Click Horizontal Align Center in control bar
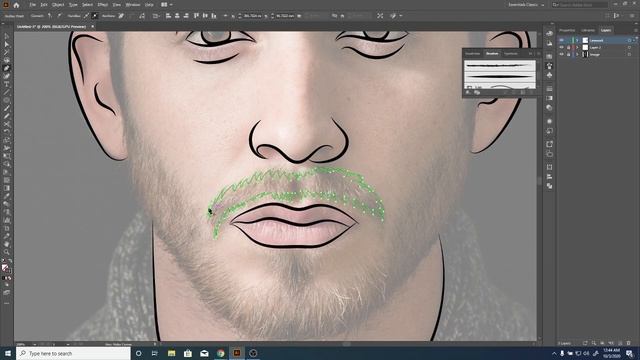 [x=177, y=16]
